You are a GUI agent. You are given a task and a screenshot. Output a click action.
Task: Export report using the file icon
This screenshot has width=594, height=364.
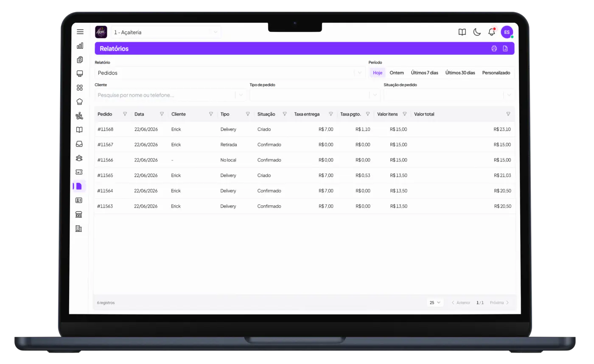[505, 49]
